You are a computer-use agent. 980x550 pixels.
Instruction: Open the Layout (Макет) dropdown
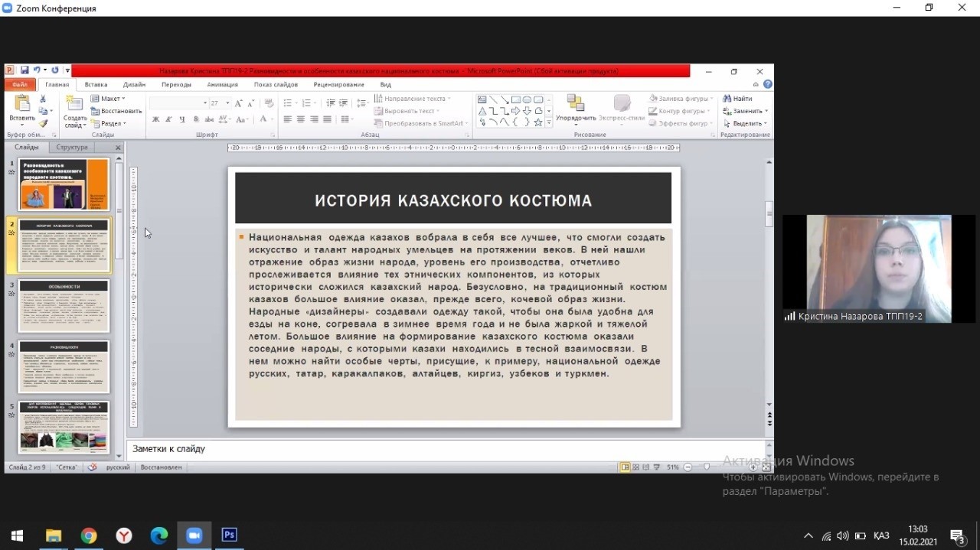pos(109,99)
